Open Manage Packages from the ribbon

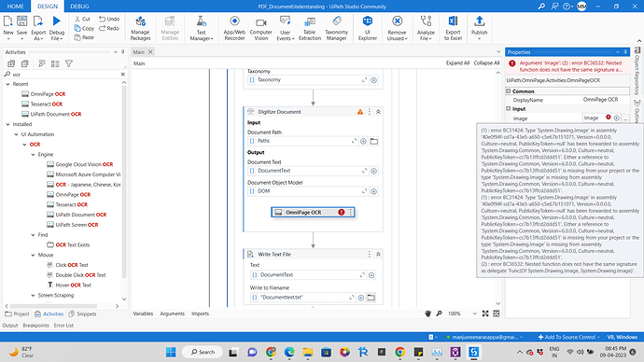[140, 28]
